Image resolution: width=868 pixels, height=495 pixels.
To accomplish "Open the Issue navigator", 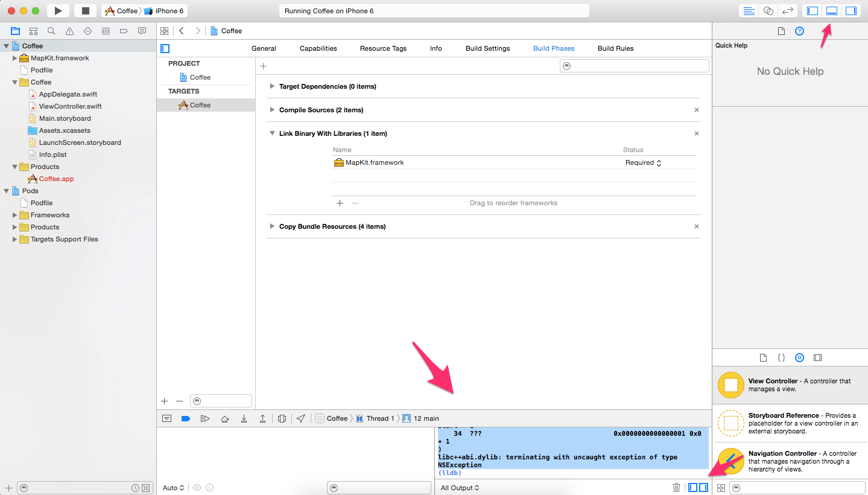I will coord(69,31).
